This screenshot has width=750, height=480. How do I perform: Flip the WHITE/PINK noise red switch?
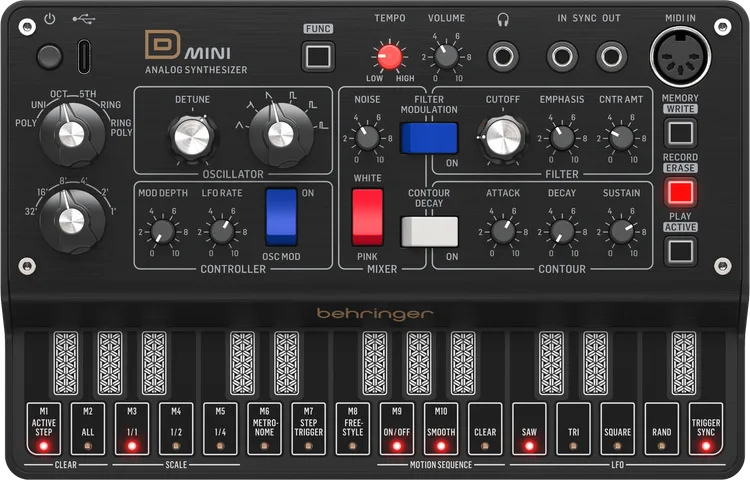pos(367,217)
